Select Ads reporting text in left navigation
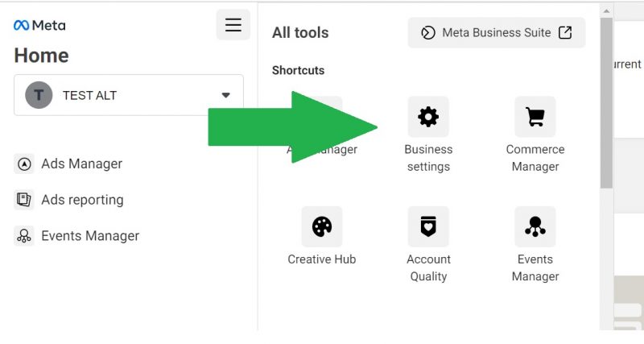The width and height of the screenshot is (644, 344). [82, 200]
